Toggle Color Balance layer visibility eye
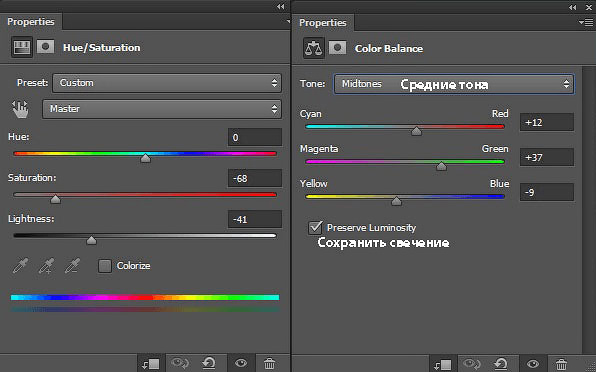Viewport: 596px width, 372px height. point(533,365)
